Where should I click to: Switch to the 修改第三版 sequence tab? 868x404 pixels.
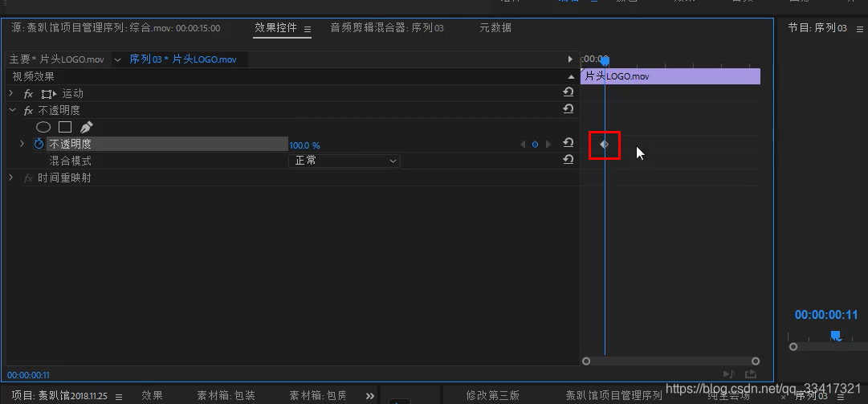493,396
